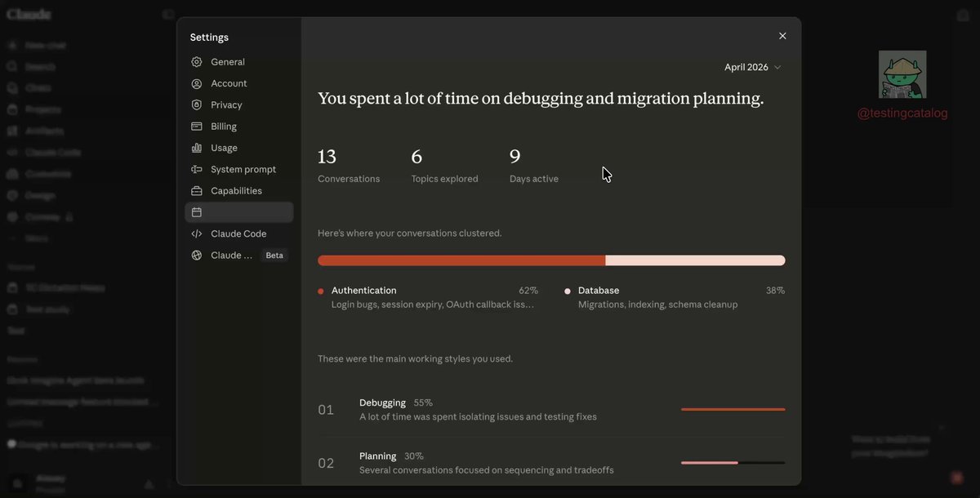Open the April 2026 month dropdown
This screenshot has width=980, height=498.
click(752, 67)
